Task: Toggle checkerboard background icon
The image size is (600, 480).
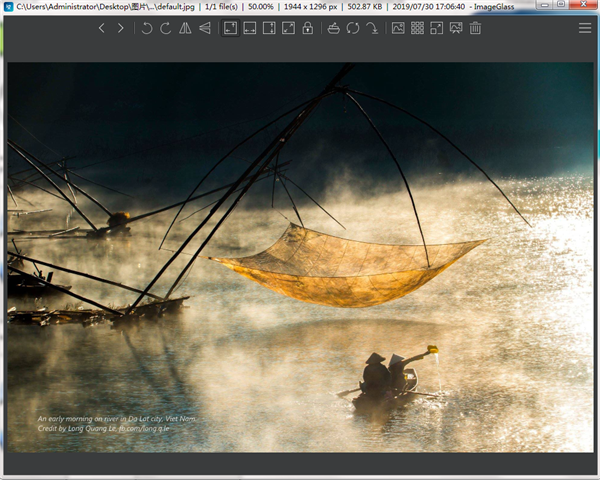Action: (398, 28)
